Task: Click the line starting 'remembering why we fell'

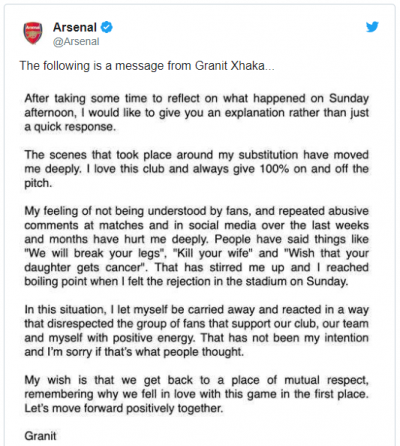Action: click(197, 394)
